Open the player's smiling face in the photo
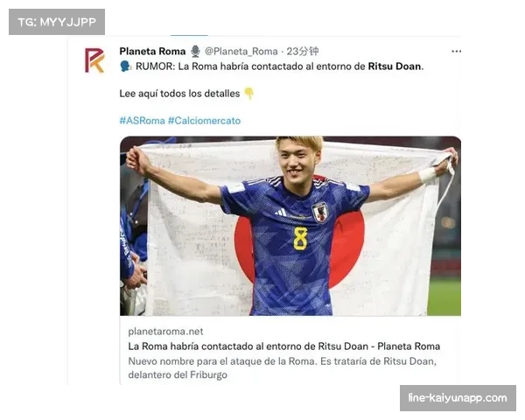Screen dimensions: 525x420 click(x=297, y=159)
